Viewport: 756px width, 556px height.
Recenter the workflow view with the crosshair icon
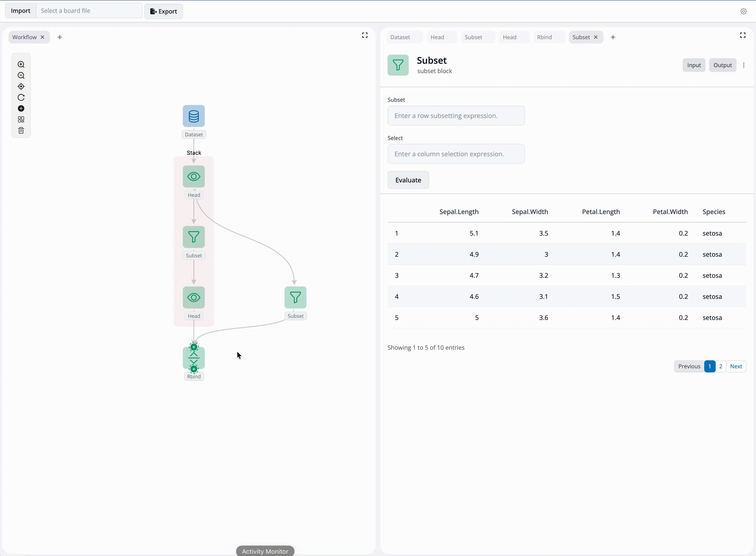[x=21, y=86]
